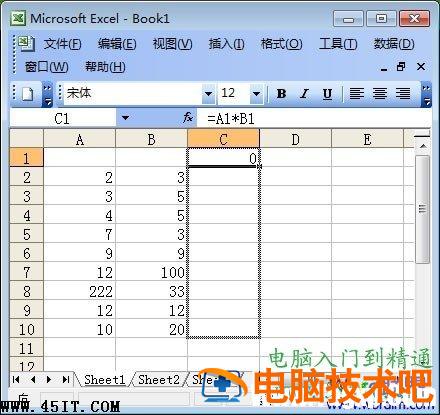The width and height of the screenshot is (440, 415).
Task: Open the font name dropdown
Action: point(209,94)
